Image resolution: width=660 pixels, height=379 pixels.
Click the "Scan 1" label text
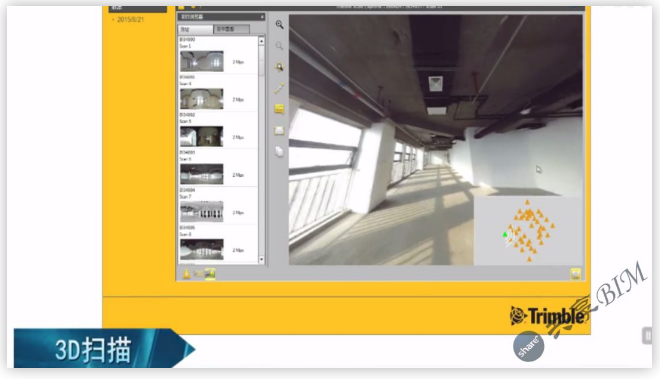pyautogui.click(x=185, y=46)
